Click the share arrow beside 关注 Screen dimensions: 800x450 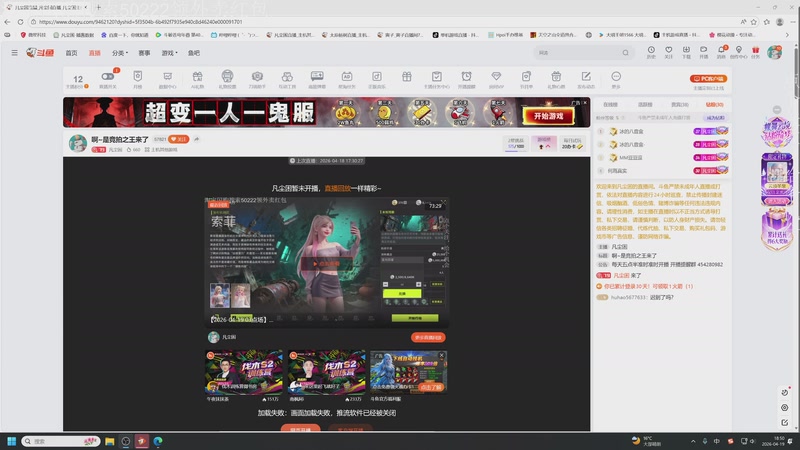pyautogui.click(x=196, y=139)
